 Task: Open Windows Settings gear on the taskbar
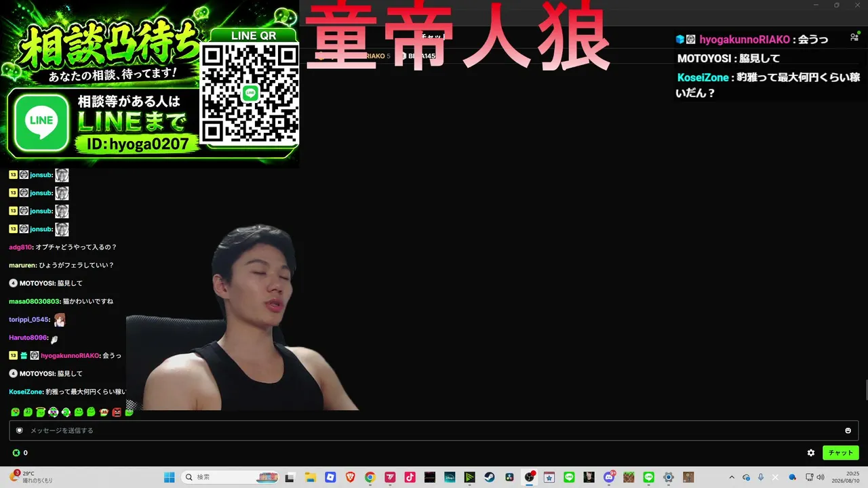[669, 477]
